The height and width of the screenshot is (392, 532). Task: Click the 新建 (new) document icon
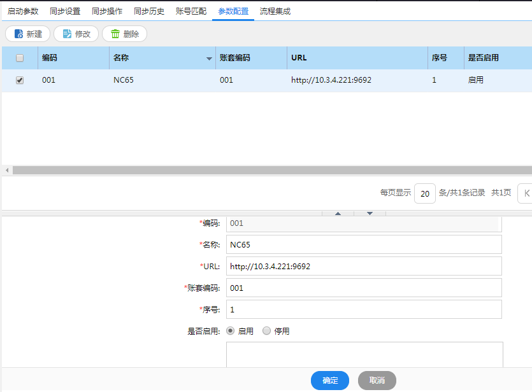click(x=18, y=34)
